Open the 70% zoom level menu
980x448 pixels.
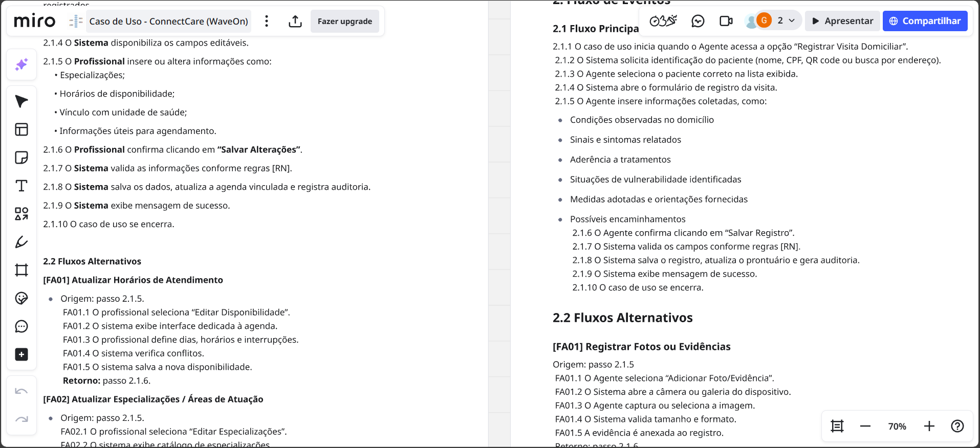897,426
